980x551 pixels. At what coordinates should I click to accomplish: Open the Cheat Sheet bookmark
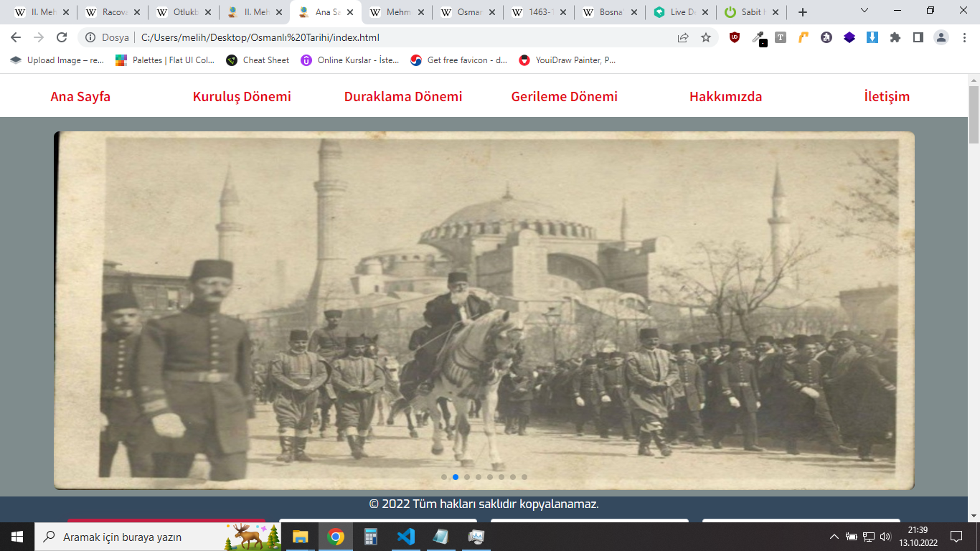point(258,60)
